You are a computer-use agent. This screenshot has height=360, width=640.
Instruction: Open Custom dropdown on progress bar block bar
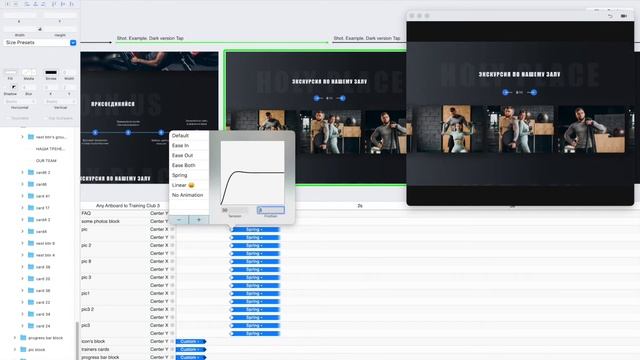click(191, 358)
